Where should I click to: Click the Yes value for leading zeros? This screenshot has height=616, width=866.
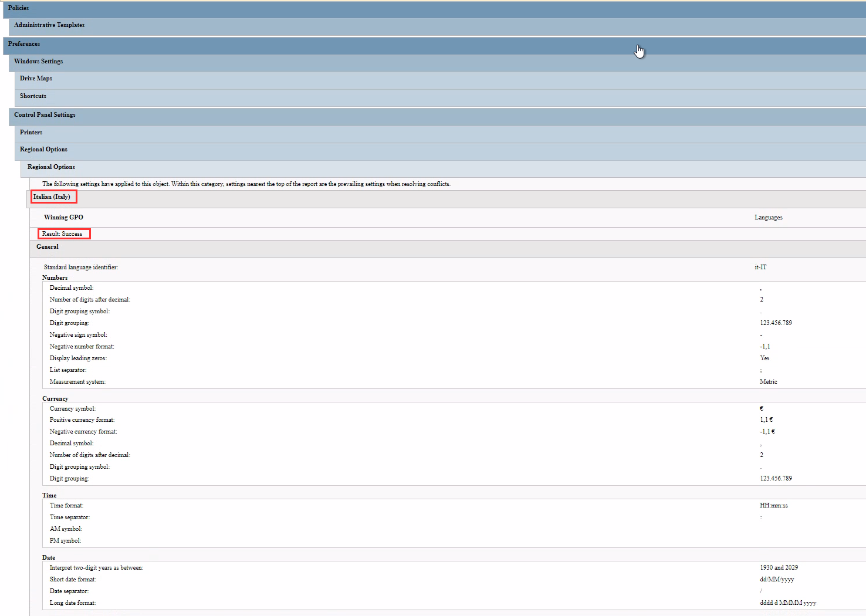(764, 358)
